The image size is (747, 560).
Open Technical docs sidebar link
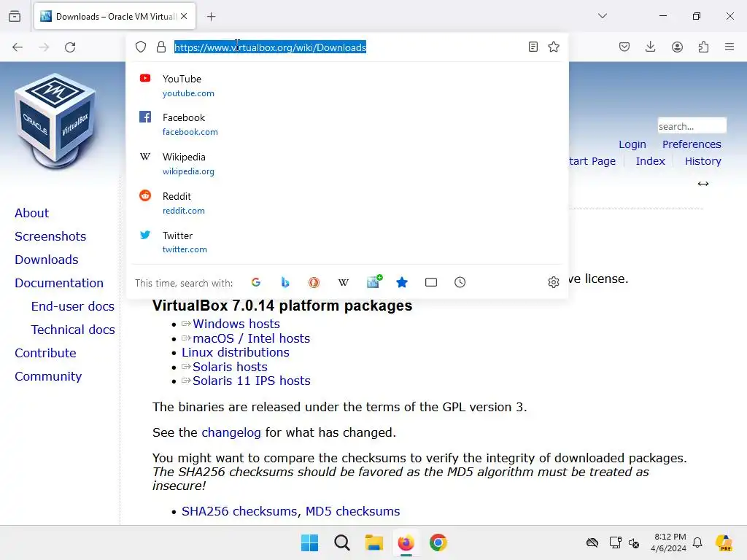(x=73, y=330)
